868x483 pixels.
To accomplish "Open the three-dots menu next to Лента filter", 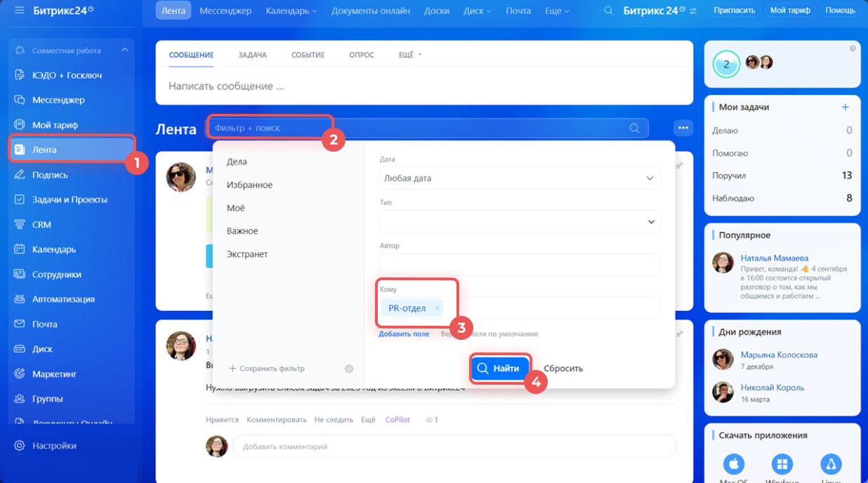I will [x=683, y=128].
